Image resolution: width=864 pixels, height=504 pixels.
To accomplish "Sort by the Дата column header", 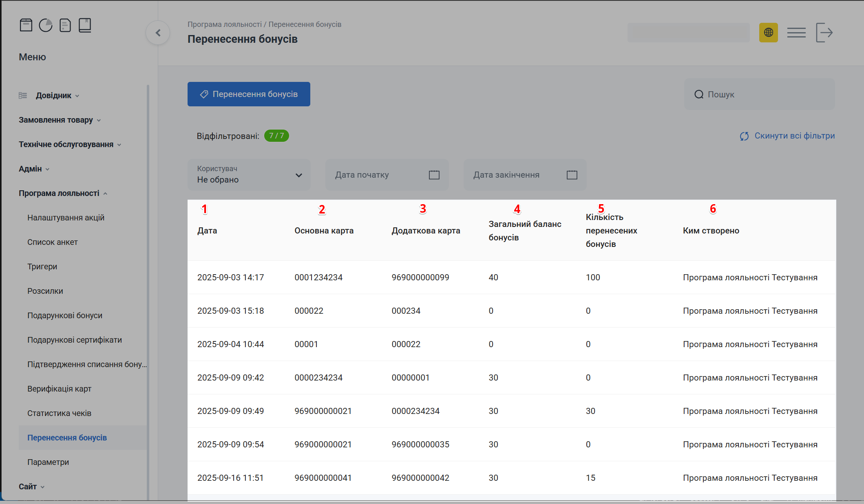I will (207, 231).
